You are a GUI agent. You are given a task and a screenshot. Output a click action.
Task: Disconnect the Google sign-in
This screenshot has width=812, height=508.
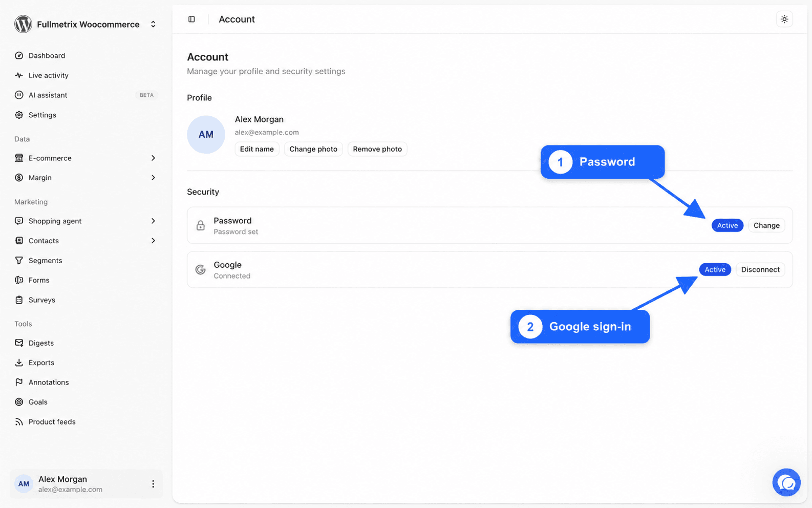click(760, 269)
